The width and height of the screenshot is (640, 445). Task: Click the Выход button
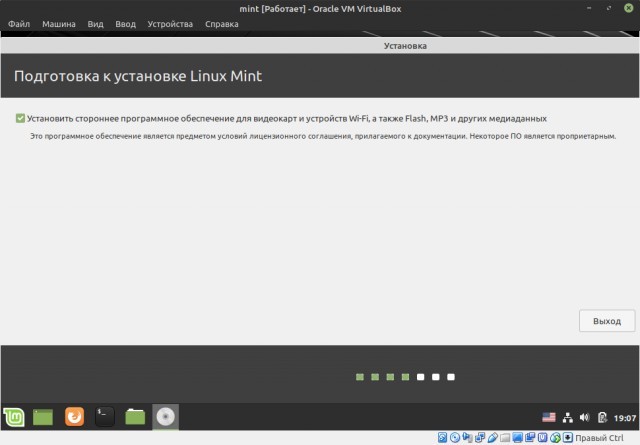[607, 321]
